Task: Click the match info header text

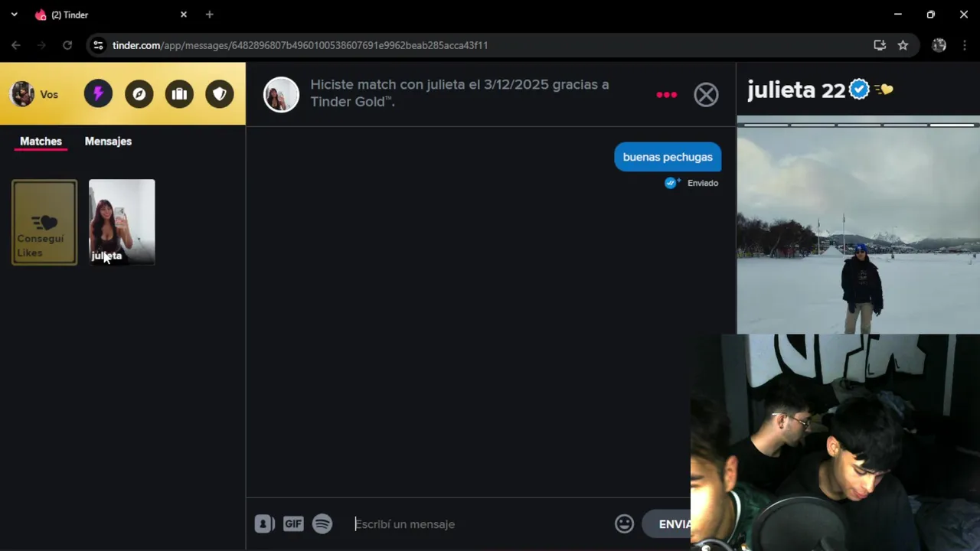Action: click(459, 93)
